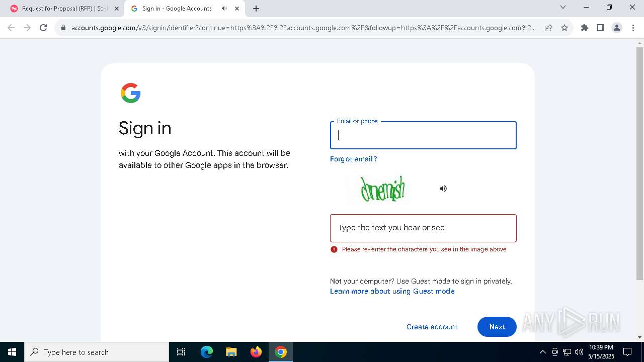Click the Google G logo
644x362 pixels.
coord(130,93)
